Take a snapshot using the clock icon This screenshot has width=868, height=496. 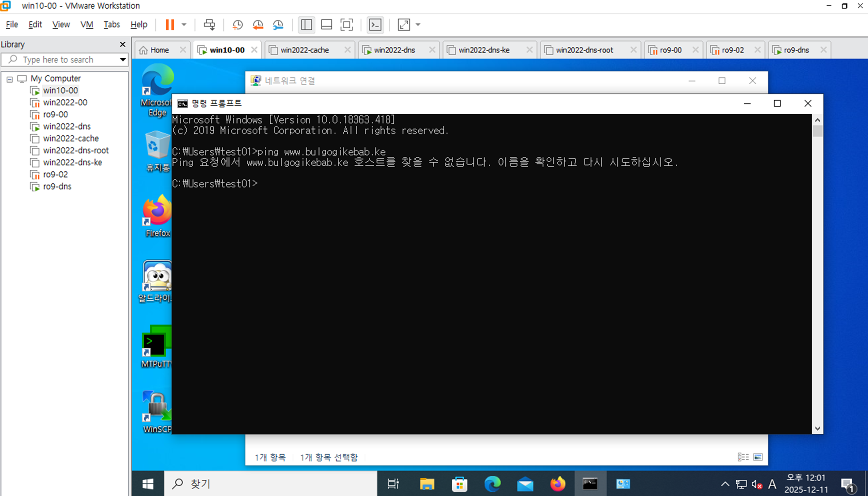pyautogui.click(x=238, y=25)
